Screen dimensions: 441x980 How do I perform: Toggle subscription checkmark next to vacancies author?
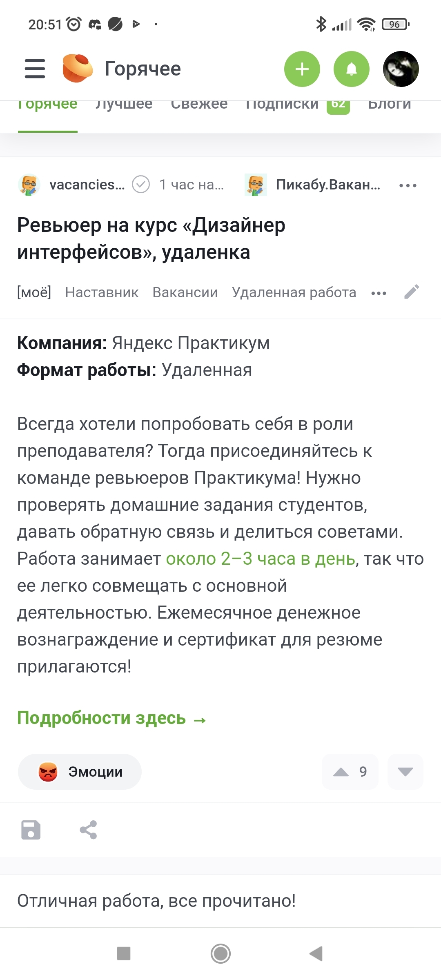[x=141, y=185]
